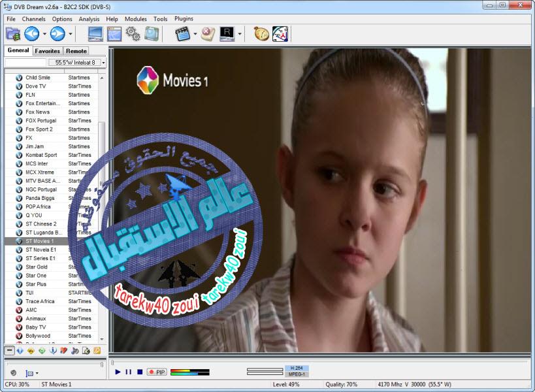Open the R monitor icon dropdown arrow
535x392 pixels.
[240, 34]
